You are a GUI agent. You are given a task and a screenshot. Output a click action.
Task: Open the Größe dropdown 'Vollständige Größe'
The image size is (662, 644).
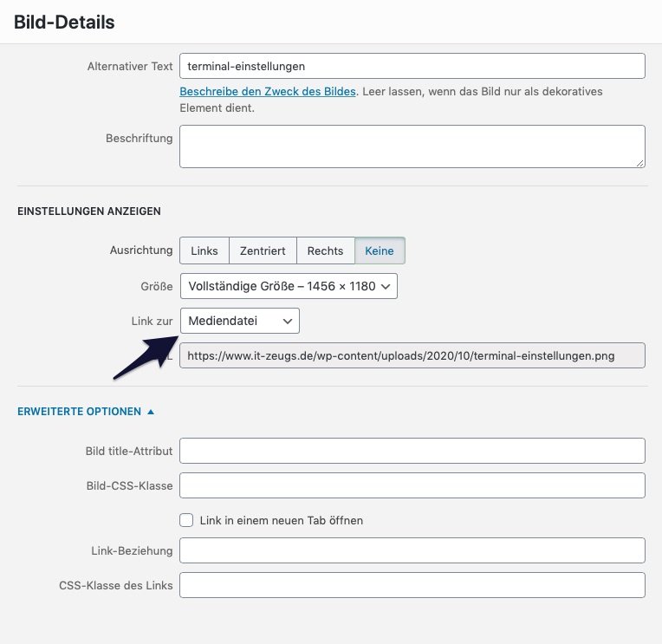[289, 286]
